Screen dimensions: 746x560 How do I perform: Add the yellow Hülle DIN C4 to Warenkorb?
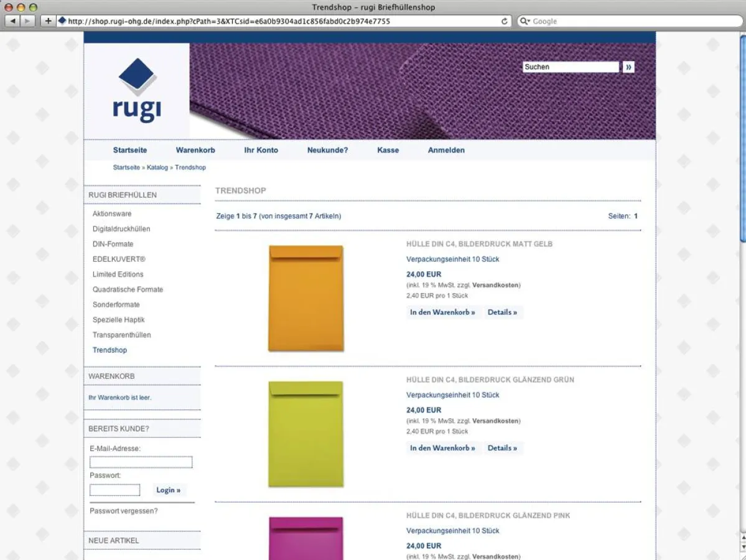pos(442,312)
